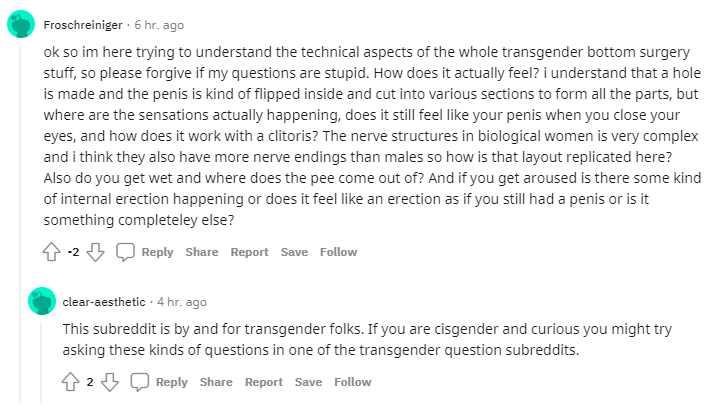
Task: Save clear-aesthetic's reply
Action: (x=308, y=382)
